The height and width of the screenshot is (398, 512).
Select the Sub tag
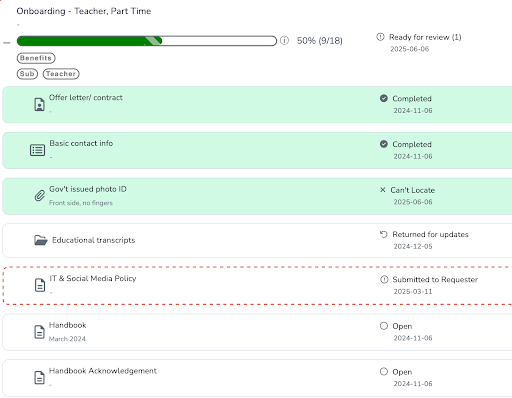click(27, 74)
